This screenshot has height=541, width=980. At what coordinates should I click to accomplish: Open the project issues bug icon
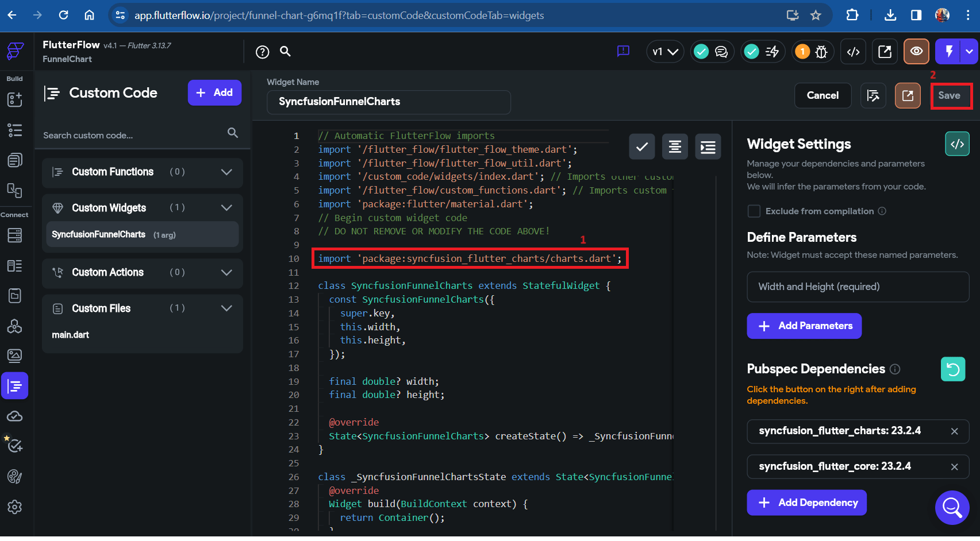822,52
